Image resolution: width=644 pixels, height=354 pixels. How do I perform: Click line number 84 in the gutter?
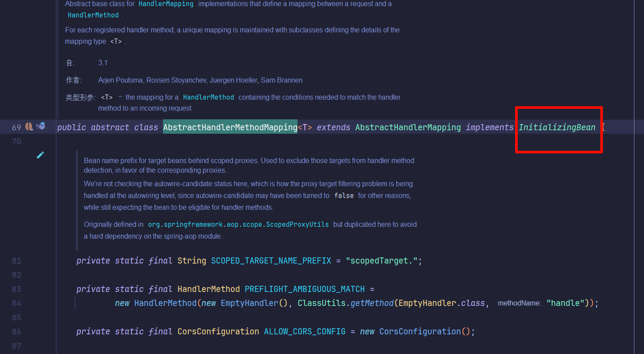(17, 303)
